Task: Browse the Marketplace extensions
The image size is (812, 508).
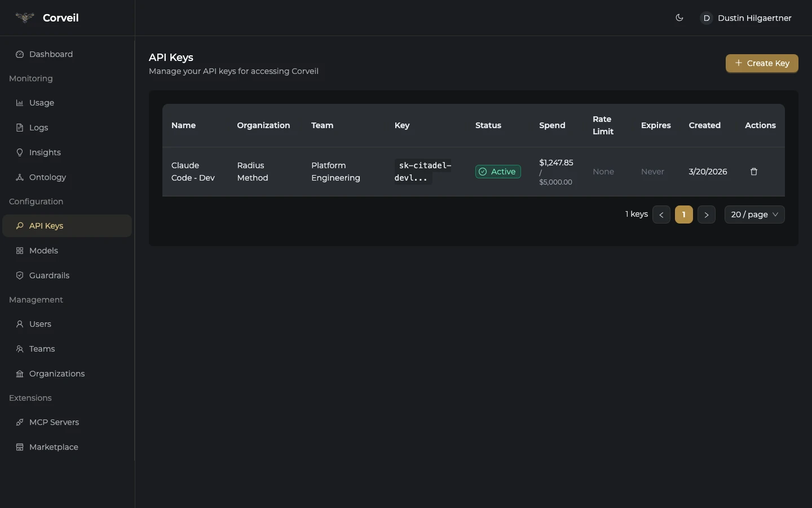Action: [x=54, y=447]
